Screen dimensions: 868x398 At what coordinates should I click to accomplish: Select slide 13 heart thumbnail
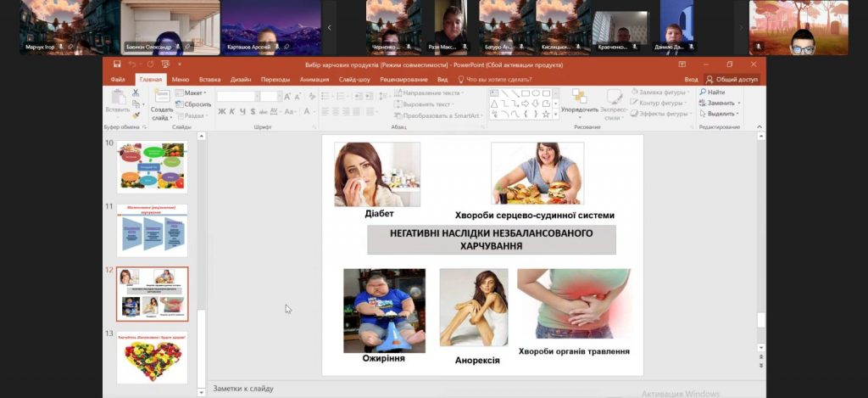click(x=153, y=357)
